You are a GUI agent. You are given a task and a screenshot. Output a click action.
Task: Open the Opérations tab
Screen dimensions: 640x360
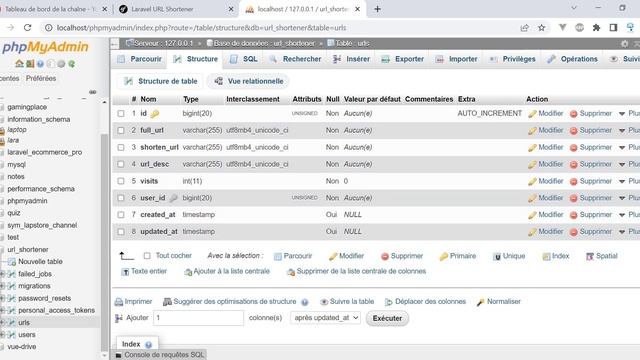(x=572, y=59)
